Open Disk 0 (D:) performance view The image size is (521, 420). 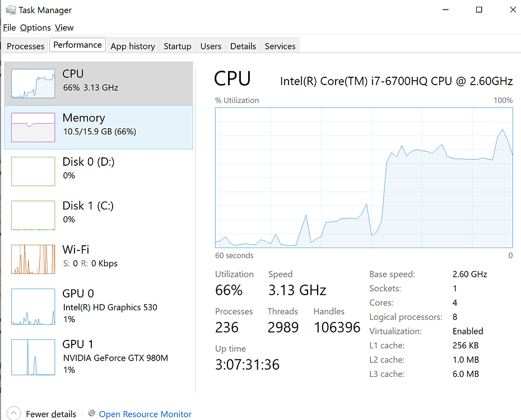coord(89,168)
